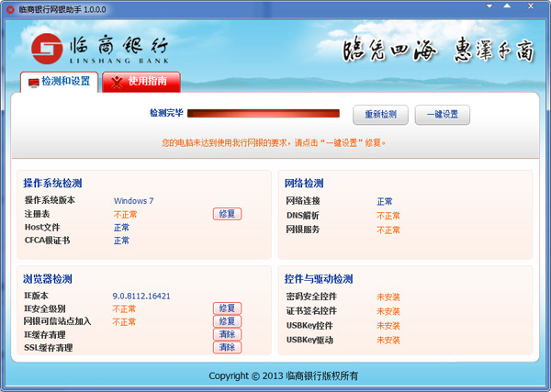Screen dimensions: 551x392
Task: Click the 证书签名控件 label
Action: pos(311,311)
